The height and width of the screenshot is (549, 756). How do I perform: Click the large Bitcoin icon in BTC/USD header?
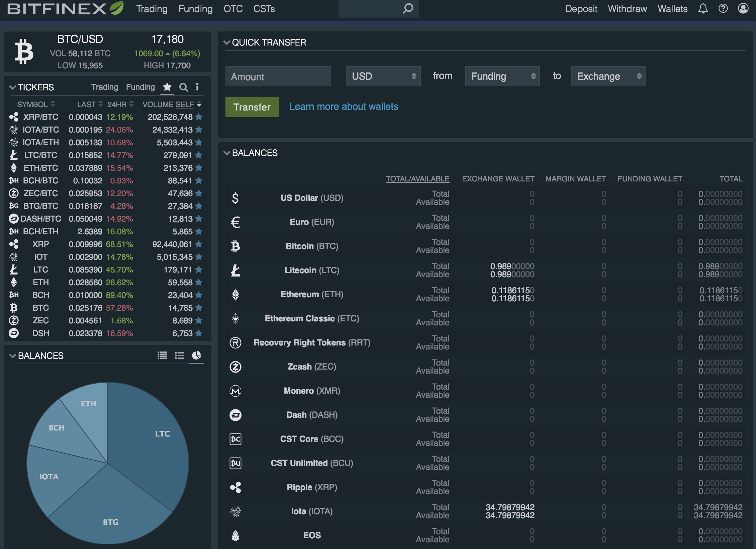pyautogui.click(x=24, y=52)
